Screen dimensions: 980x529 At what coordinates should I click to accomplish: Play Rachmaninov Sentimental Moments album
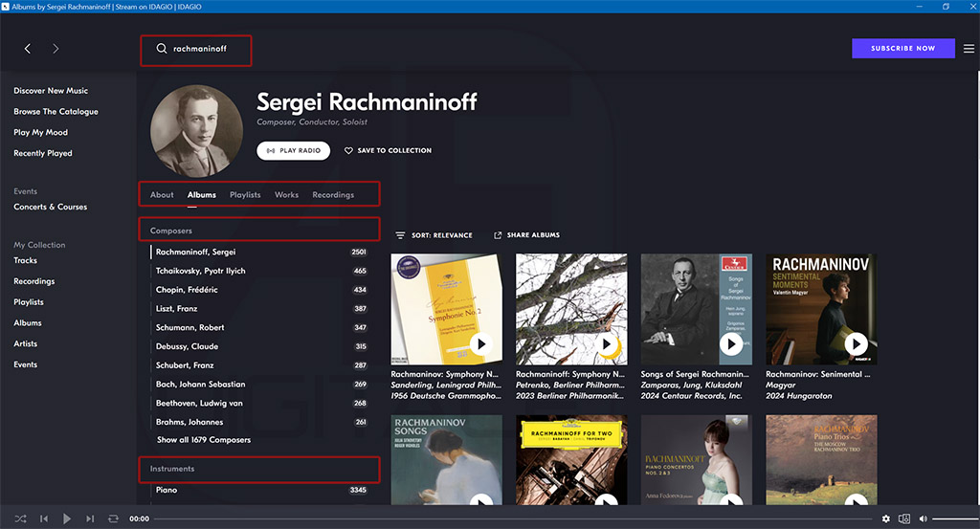[856, 343]
